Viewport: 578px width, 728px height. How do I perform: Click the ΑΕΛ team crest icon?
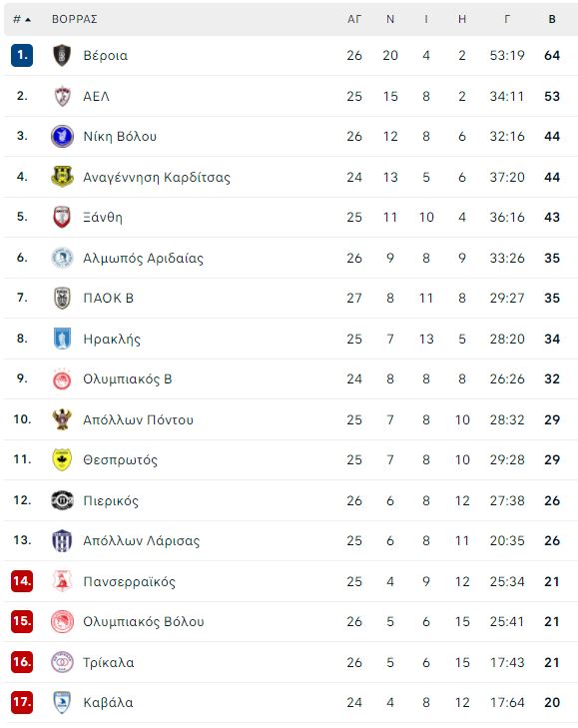(x=62, y=96)
